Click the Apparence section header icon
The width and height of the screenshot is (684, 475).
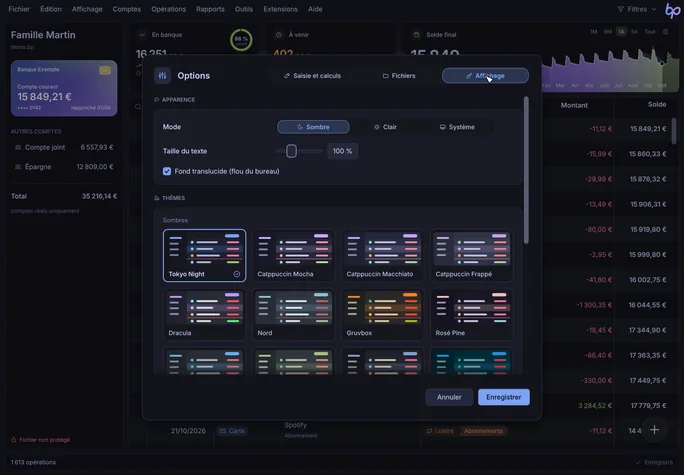coord(157,100)
